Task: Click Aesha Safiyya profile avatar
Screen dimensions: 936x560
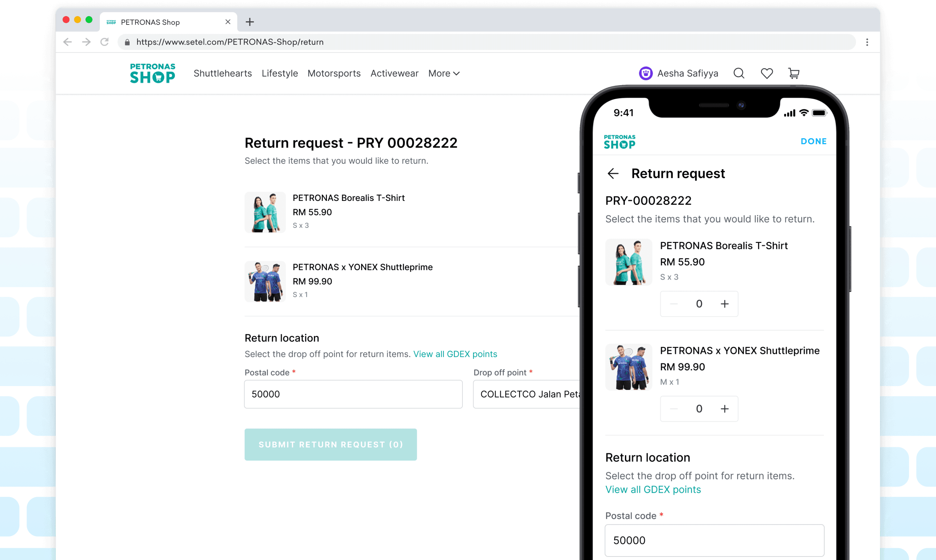Action: pyautogui.click(x=646, y=73)
